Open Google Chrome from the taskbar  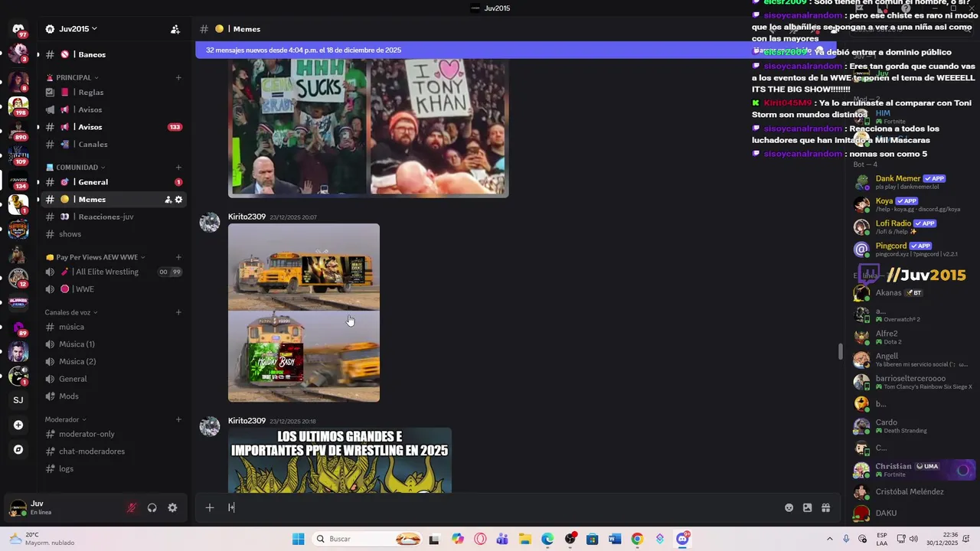pos(637,539)
